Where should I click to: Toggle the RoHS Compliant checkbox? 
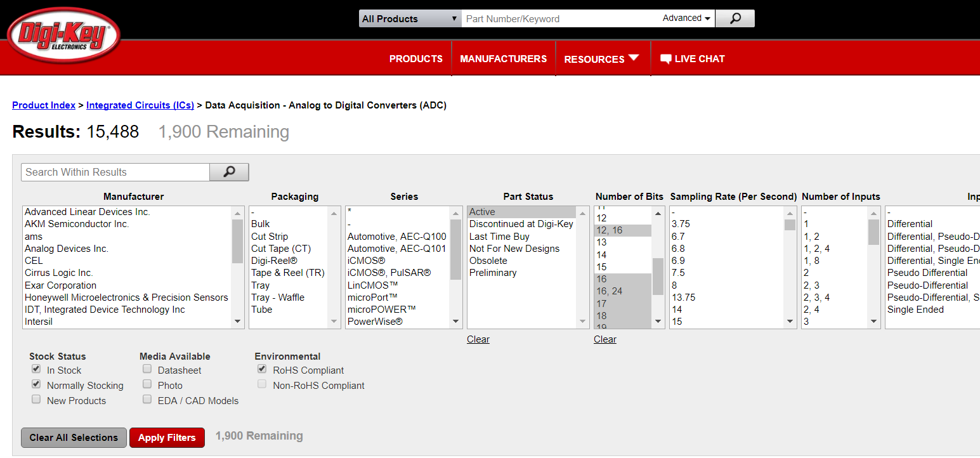click(x=262, y=369)
